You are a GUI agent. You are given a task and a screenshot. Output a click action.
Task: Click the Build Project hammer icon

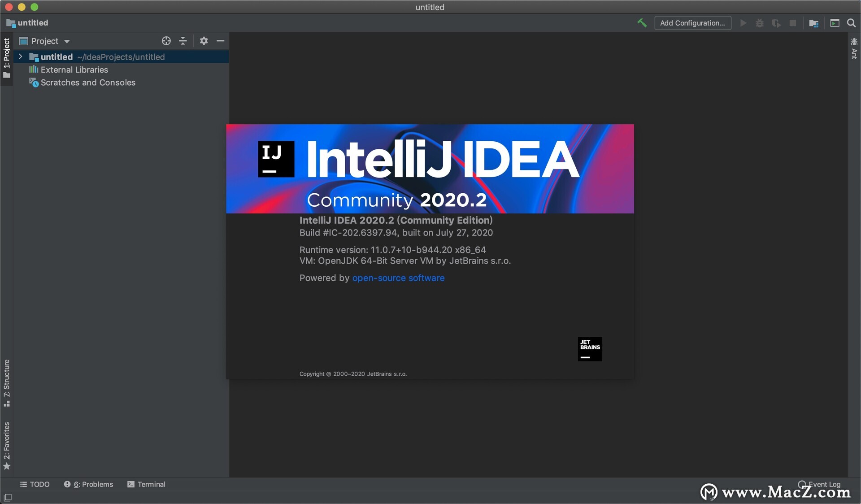coord(642,23)
